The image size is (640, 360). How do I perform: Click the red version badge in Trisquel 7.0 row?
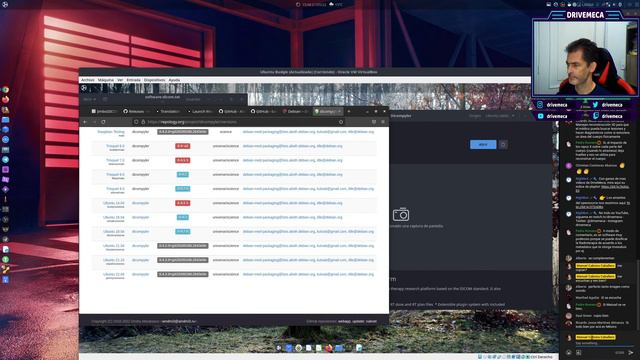[182, 160]
